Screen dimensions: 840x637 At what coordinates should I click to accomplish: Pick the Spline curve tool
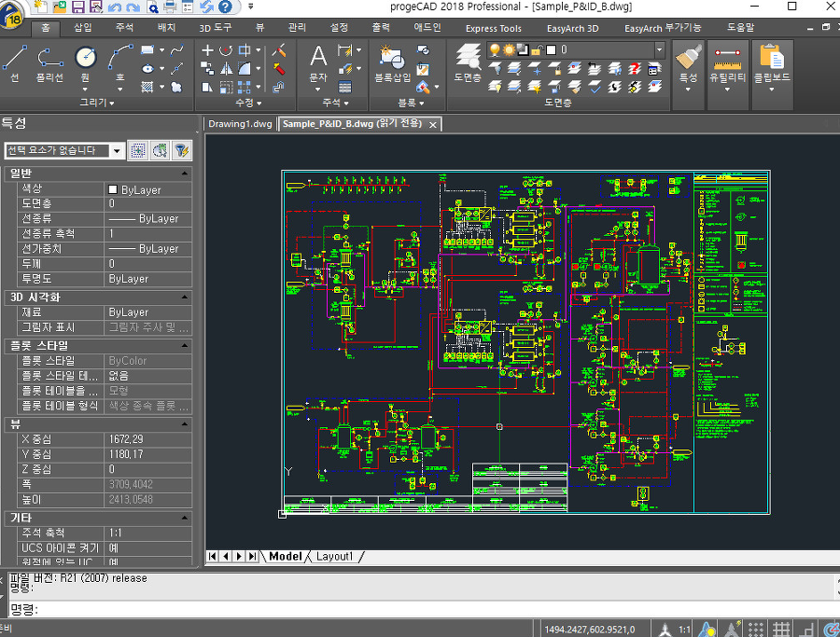click(x=176, y=50)
